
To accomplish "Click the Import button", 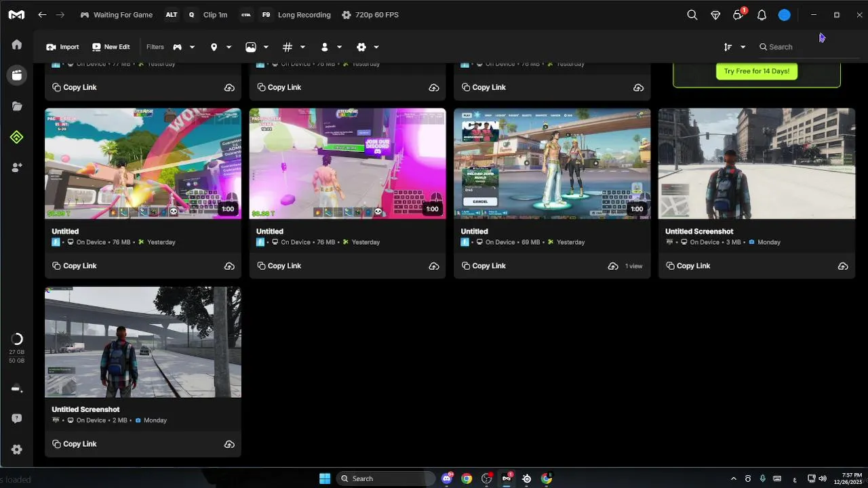I will click(62, 47).
